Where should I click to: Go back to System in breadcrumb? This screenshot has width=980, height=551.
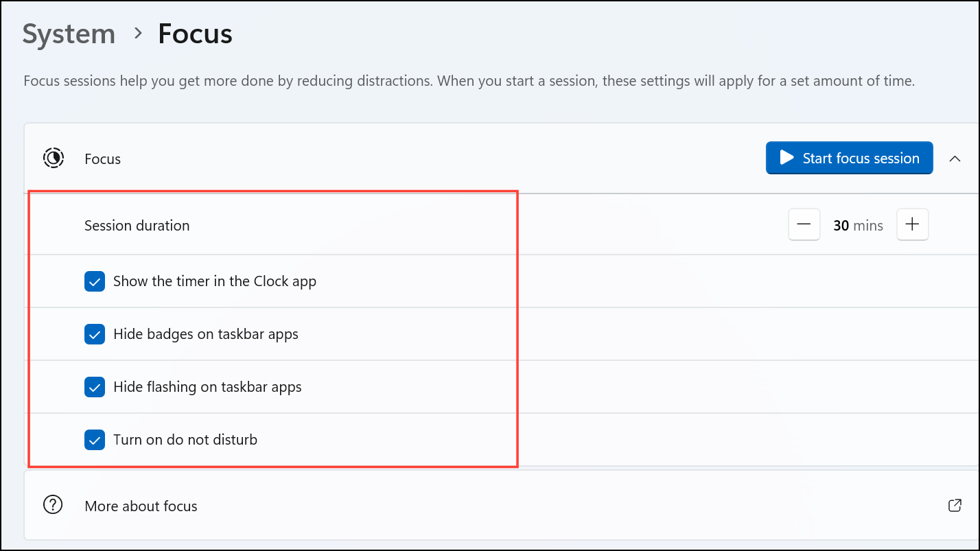click(x=69, y=34)
